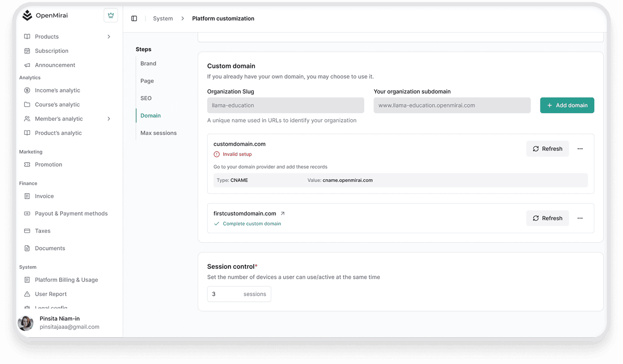Click the crown upgrade icon
Image resolution: width=623 pixels, height=364 pixels.
click(x=110, y=15)
